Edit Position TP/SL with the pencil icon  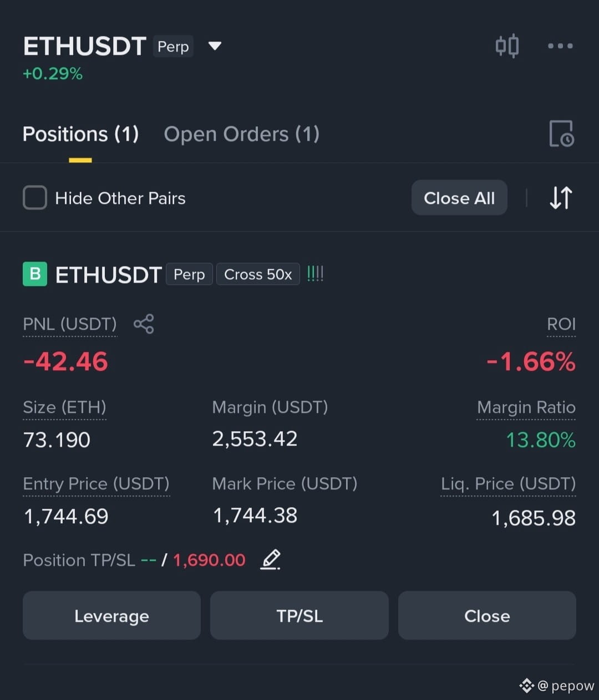[x=271, y=560]
